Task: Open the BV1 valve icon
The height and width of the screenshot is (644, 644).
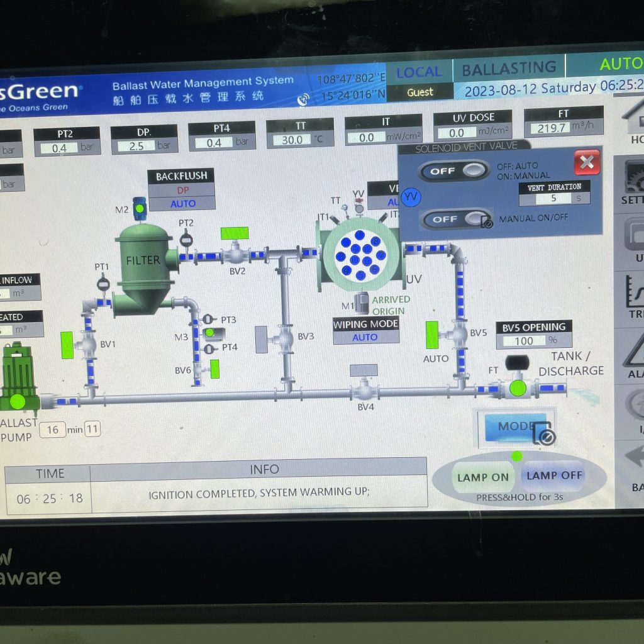Action: point(87,344)
